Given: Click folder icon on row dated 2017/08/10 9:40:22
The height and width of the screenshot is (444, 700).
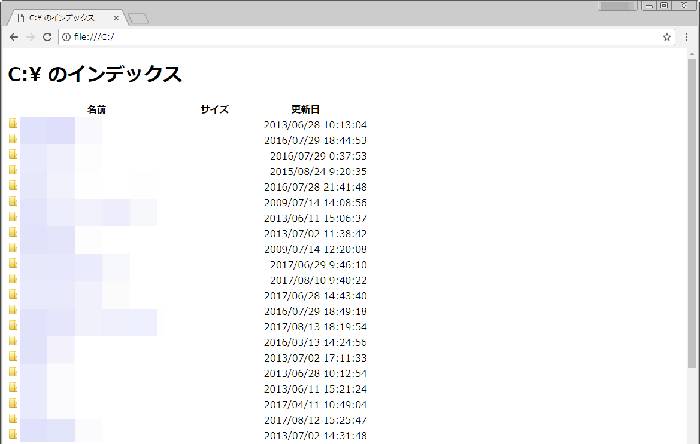Looking at the screenshot, I should (x=13, y=279).
